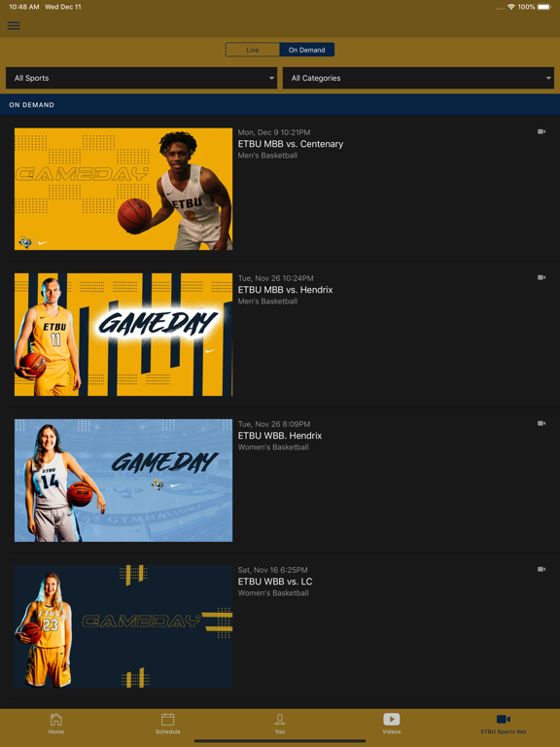Switch to On Demand view
The width and height of the screenshot is (560, 747).
tap(306, 50)
